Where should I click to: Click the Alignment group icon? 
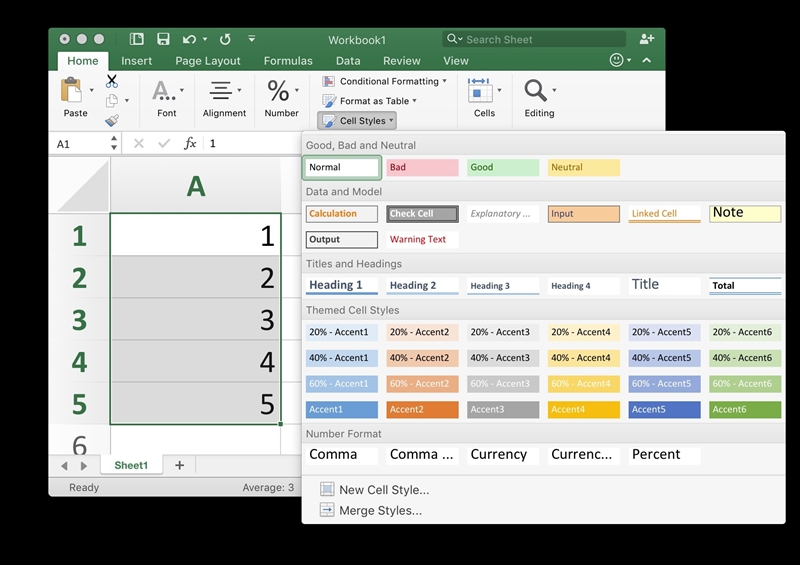(x=220, y=90)
